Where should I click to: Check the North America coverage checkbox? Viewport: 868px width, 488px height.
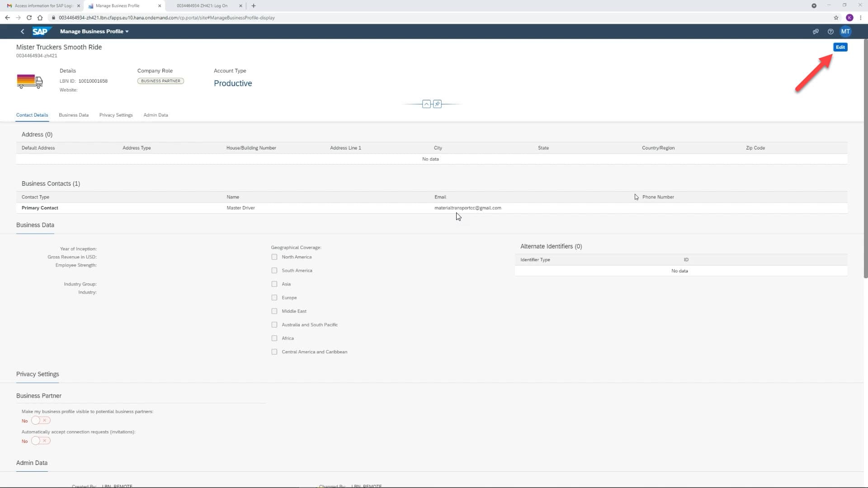click(x=274, y=257)
